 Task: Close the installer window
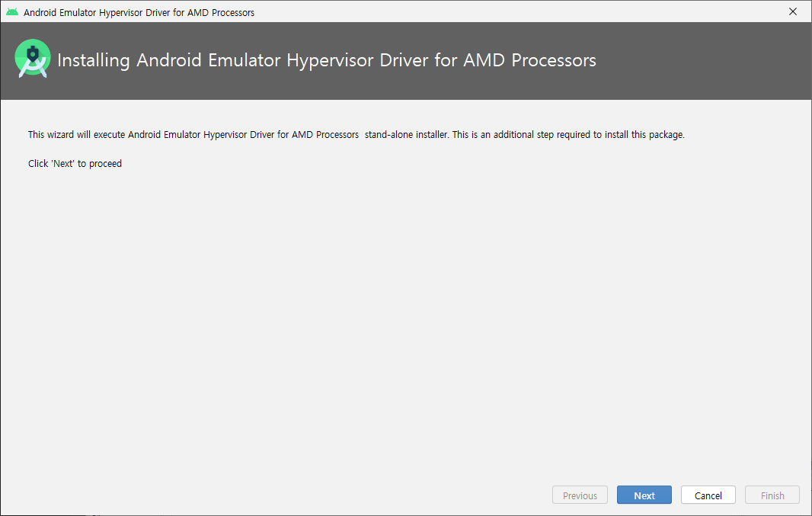click(793, 11)
